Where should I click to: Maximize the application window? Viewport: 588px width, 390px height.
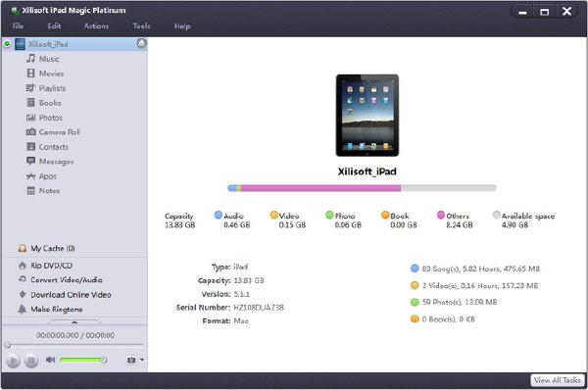click(x=544, y=12)
